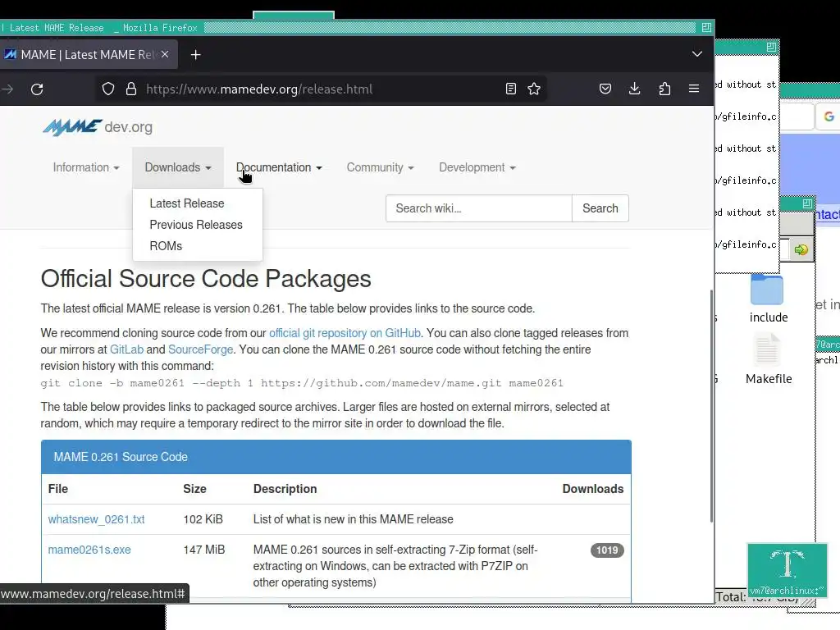This screenshot has width=840, height=630.
Task: Click the address bar URL
Action: coord(259,89)
